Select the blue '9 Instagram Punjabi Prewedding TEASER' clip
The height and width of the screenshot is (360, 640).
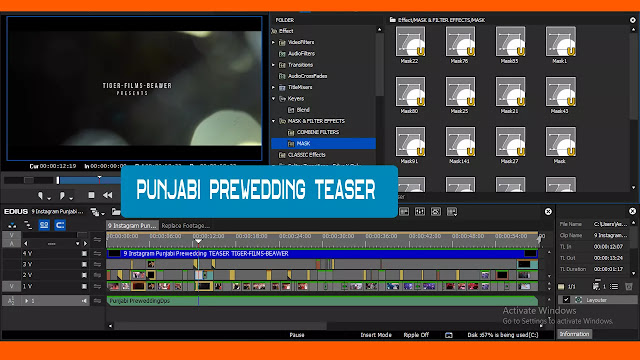pyautogui.click(x=322, y=253)
